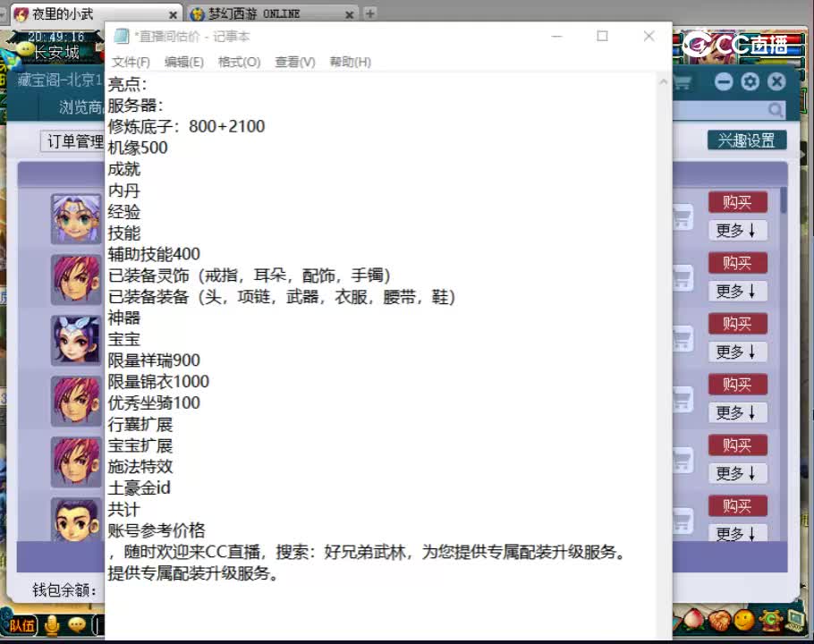Open a new tab with the plus button

369,13
